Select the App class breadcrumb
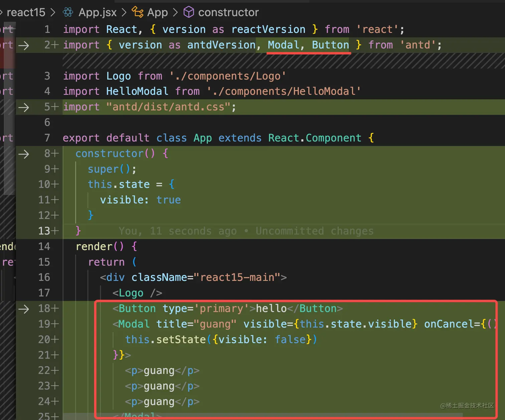 [157, 12]
